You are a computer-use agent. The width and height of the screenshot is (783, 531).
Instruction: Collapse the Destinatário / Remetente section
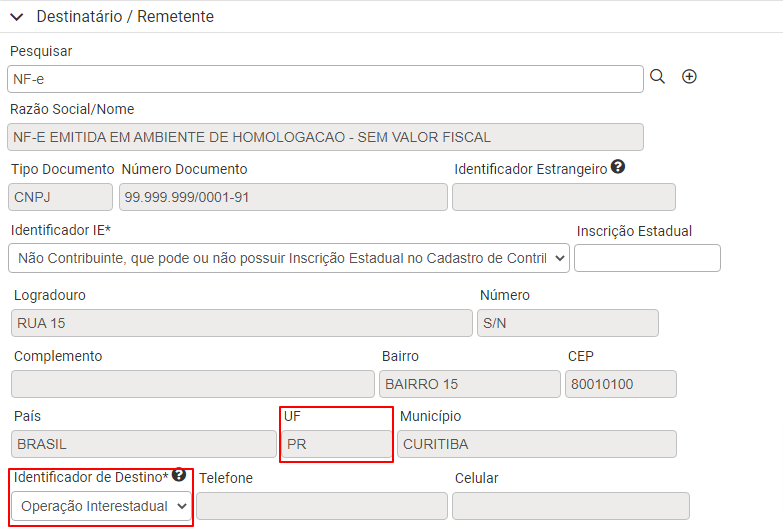click(x=16, y=17)
